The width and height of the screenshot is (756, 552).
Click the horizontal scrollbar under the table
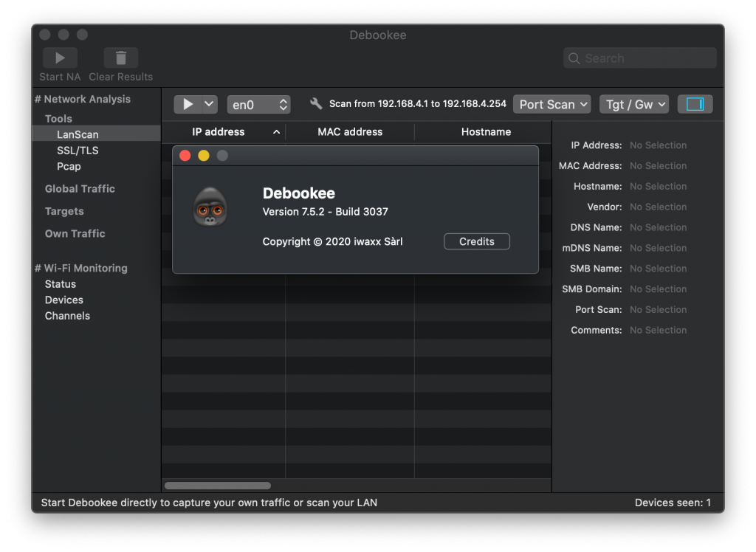(218, 486)
